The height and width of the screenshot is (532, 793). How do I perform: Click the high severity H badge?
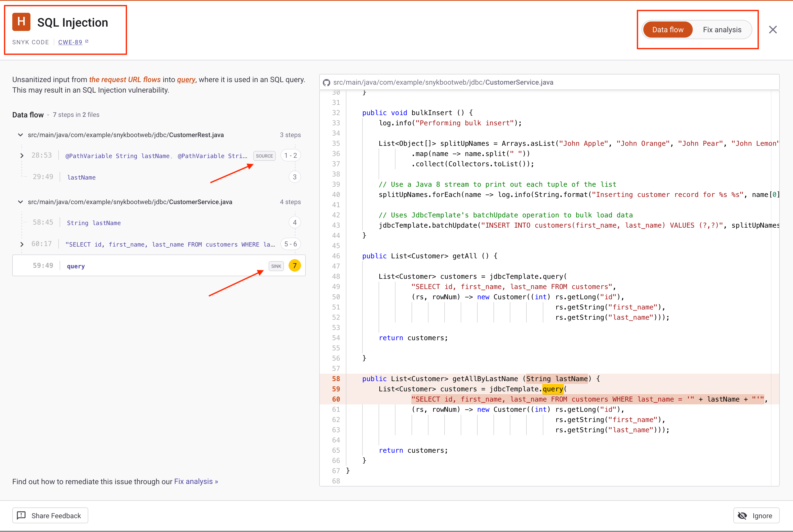coord(21,22)
